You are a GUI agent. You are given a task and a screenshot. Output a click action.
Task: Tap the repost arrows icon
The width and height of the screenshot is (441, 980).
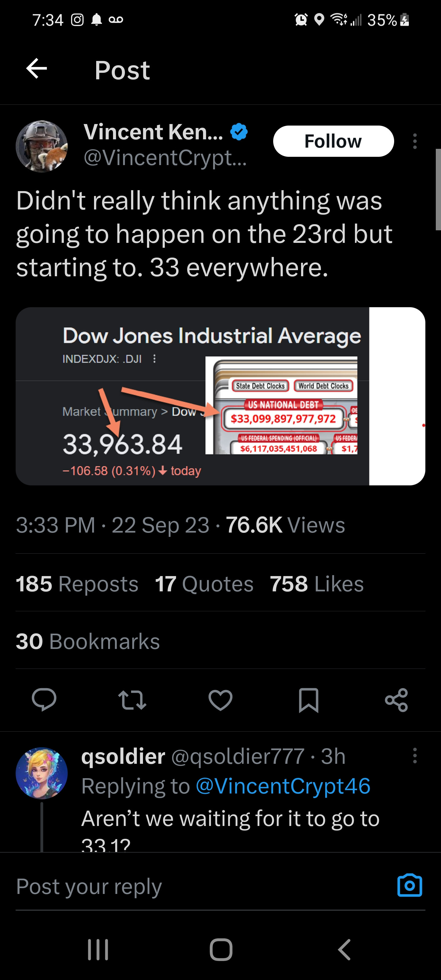click(x=132, y=699)
